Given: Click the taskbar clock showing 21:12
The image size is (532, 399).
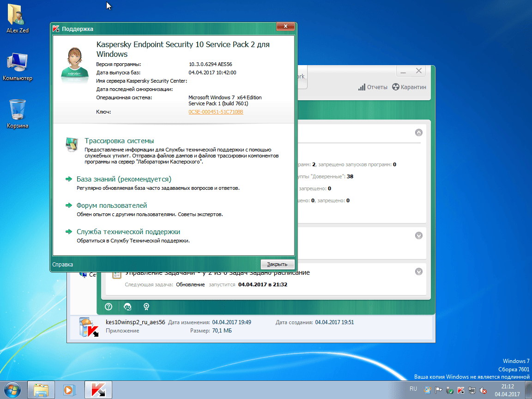Looking at the screenshot, I should coord(507,390).
